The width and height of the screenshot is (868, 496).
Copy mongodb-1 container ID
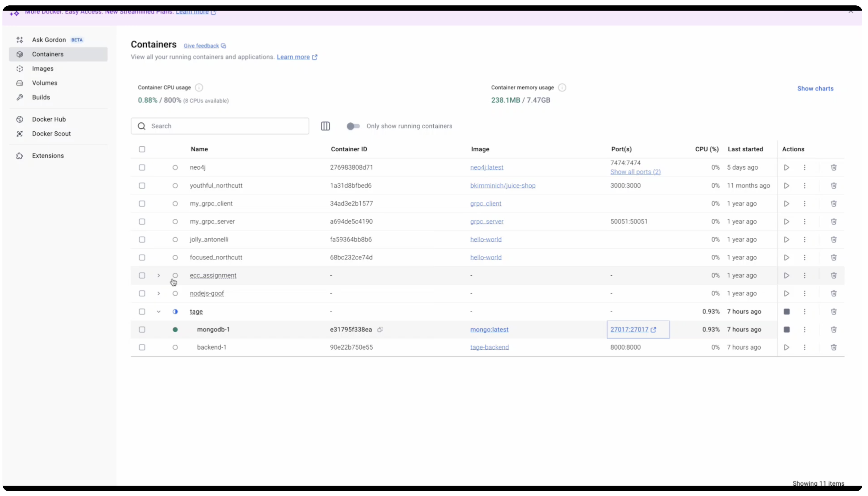point(380,329)
